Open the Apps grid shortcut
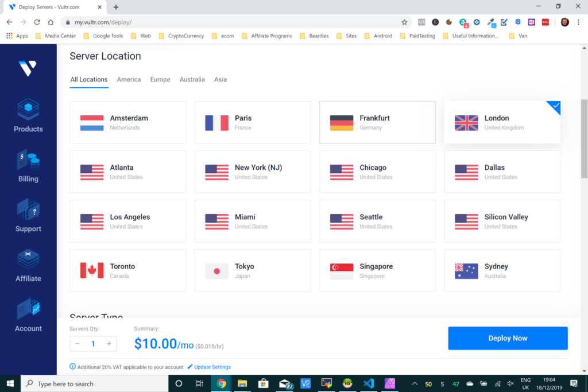588x392 pixels. click(x=17, y=36)
